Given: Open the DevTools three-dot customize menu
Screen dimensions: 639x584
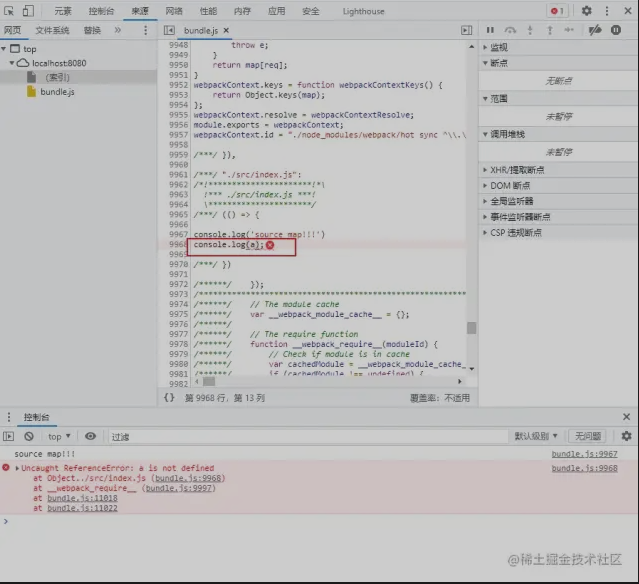Looking at the screenshot, I should [607, 11].
